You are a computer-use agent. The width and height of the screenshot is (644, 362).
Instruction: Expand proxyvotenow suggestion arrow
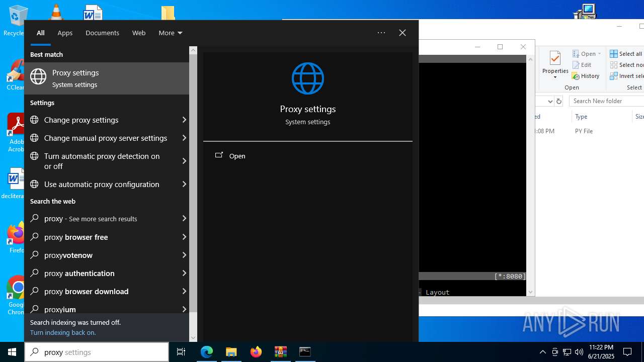point(184,255)
